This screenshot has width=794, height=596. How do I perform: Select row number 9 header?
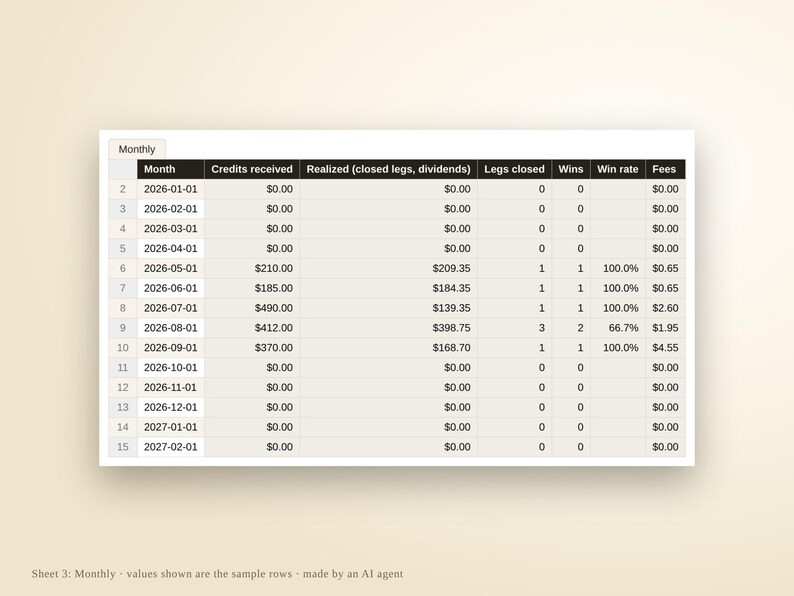pos(123,328)
